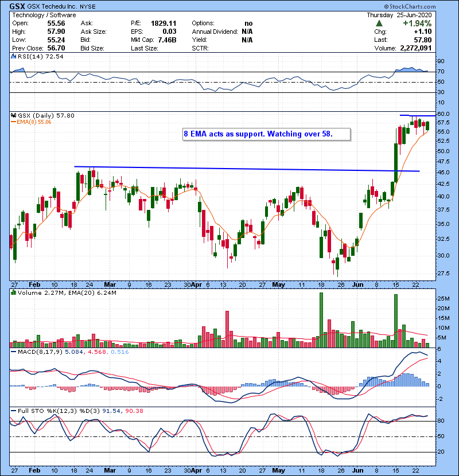Click the Prev Close value 56.70
This screenshot has width=459, height=476.
(x=56, y=48)
